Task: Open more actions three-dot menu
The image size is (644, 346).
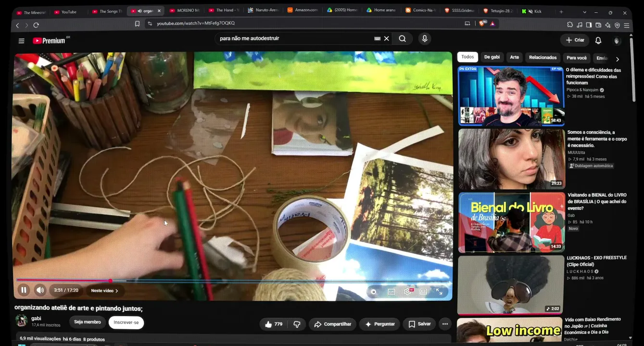Action: pyautogui.click(x=445, y=324)
